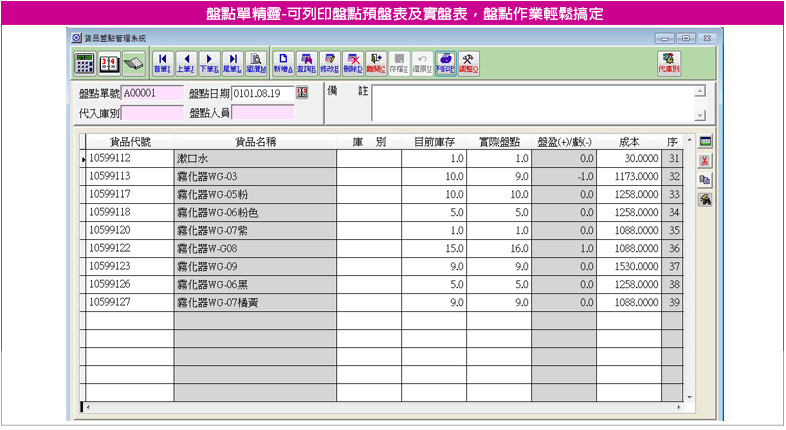
Task: Click the 修改 edit toolbar button
Action: [x=330, y=62]
